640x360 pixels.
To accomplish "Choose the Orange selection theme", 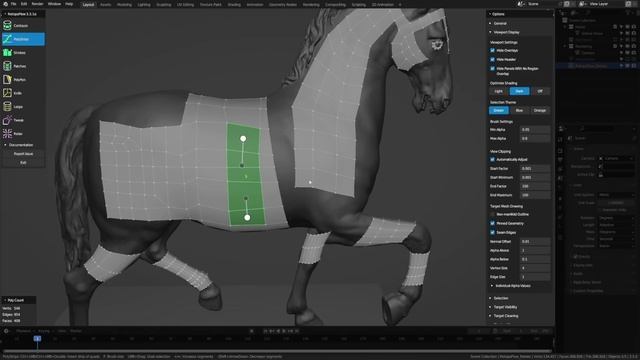I will tap(540, 111).
